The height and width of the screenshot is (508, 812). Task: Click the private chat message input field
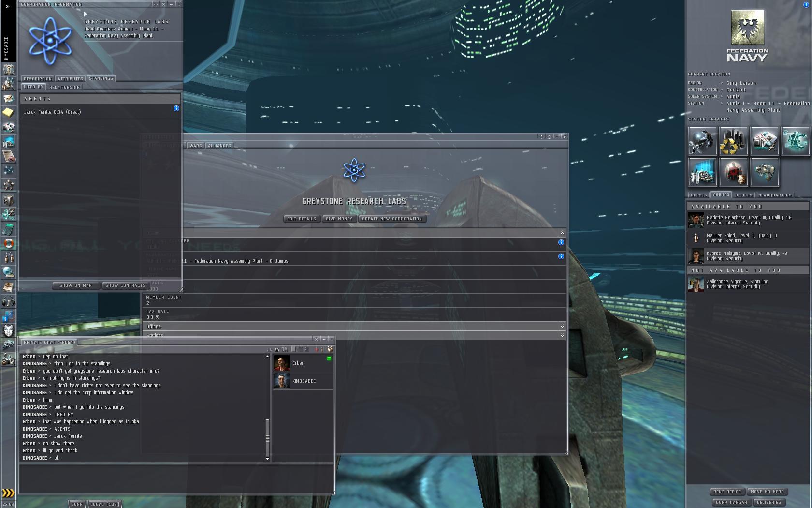pos(176,478)
